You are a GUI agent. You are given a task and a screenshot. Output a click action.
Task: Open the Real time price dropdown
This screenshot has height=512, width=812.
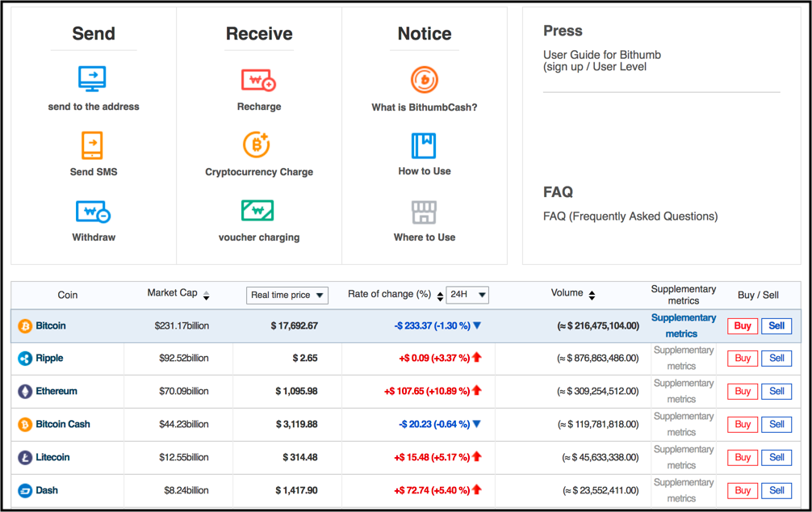[x=287, y=296]
